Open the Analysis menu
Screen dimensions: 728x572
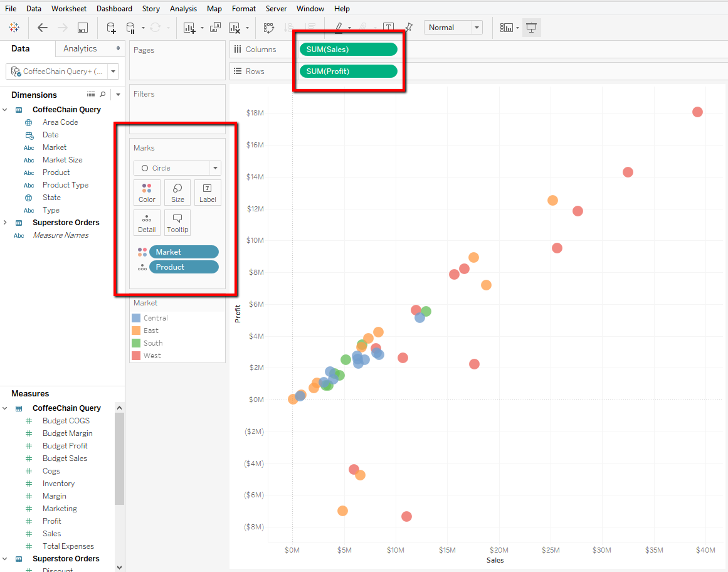pos(183,8)
